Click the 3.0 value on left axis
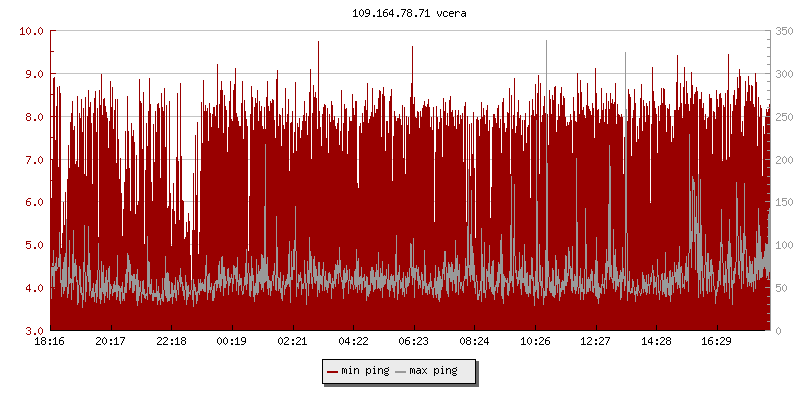Image resolution: width=800 pixels, height=400 pixels. [32, 331]
